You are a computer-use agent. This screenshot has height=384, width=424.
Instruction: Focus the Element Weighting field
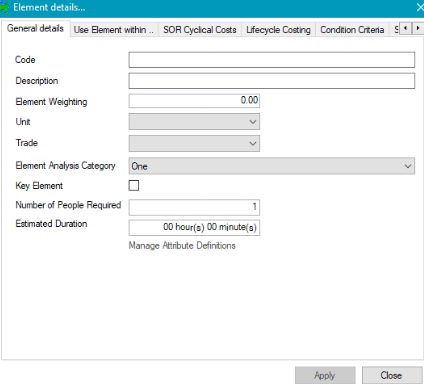click(194, 101)
